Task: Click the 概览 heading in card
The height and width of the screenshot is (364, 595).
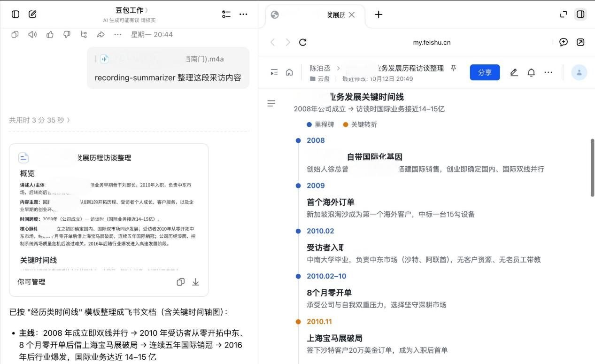Action: 27,173
